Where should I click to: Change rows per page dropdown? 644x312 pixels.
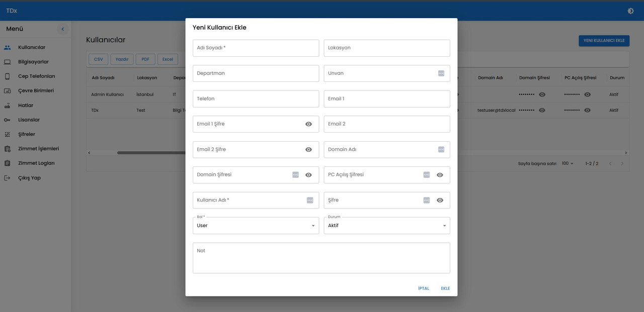coord(568,164)
